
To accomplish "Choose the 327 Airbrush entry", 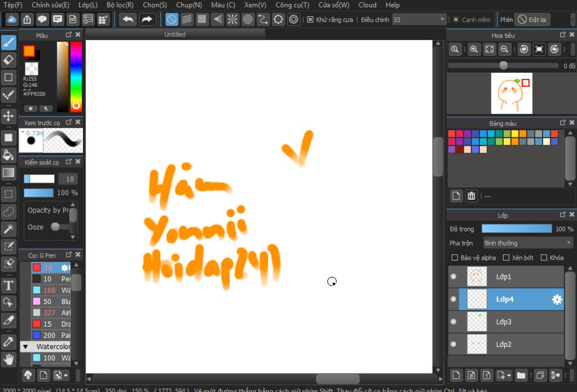I will click(51, 313).
